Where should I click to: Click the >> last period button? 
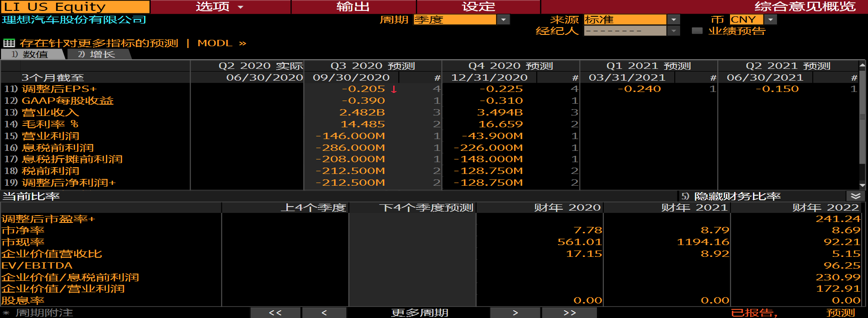tap(569, 313)
